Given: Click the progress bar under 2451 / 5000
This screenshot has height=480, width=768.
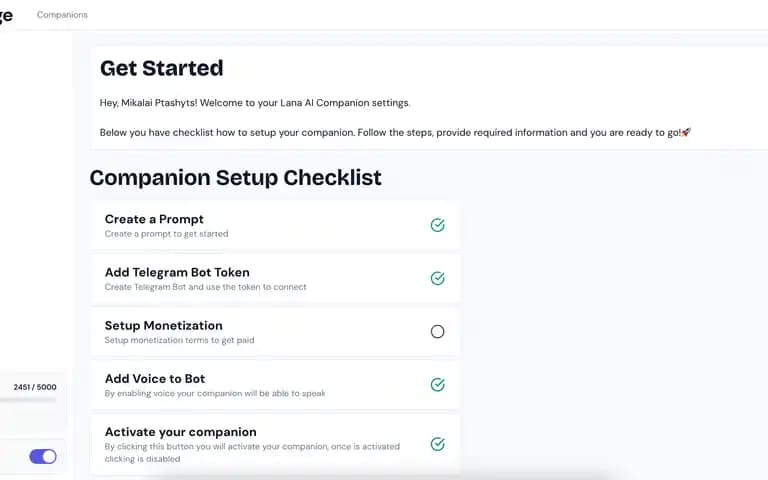Looking at the screenshot, I should 28,400.
